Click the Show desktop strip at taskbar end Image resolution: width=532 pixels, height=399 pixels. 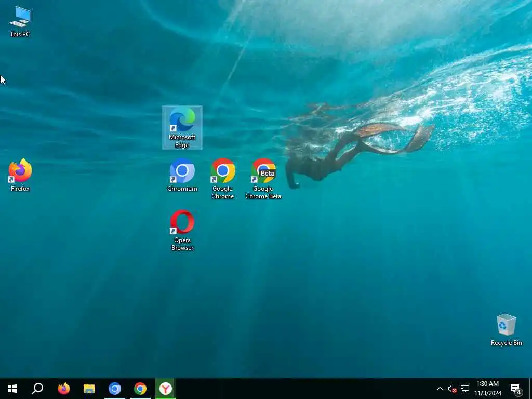(x=530, y=389)
